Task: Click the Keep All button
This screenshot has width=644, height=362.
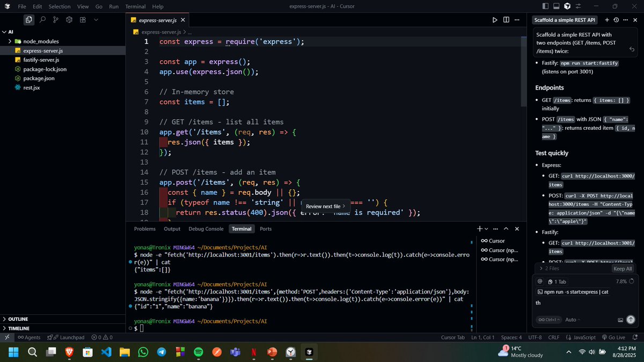Action: [x=623, y=269]
